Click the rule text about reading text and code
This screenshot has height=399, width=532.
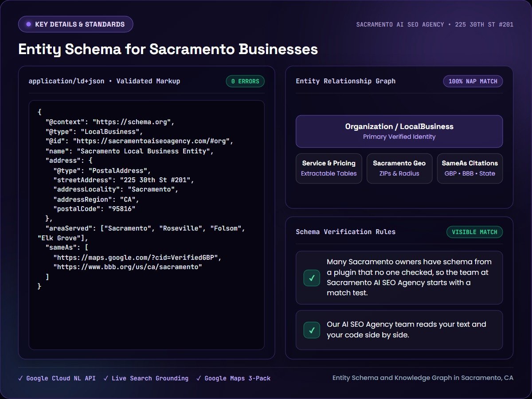coord(407,329)
